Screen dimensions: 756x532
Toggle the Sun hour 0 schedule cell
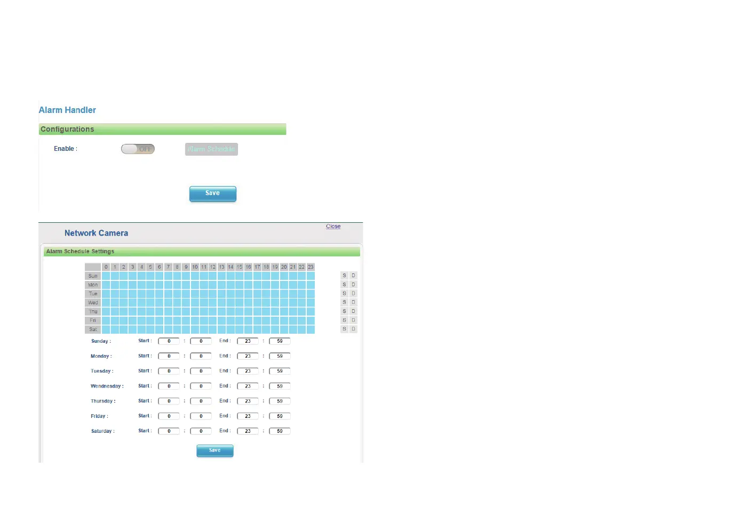[106, 276]
